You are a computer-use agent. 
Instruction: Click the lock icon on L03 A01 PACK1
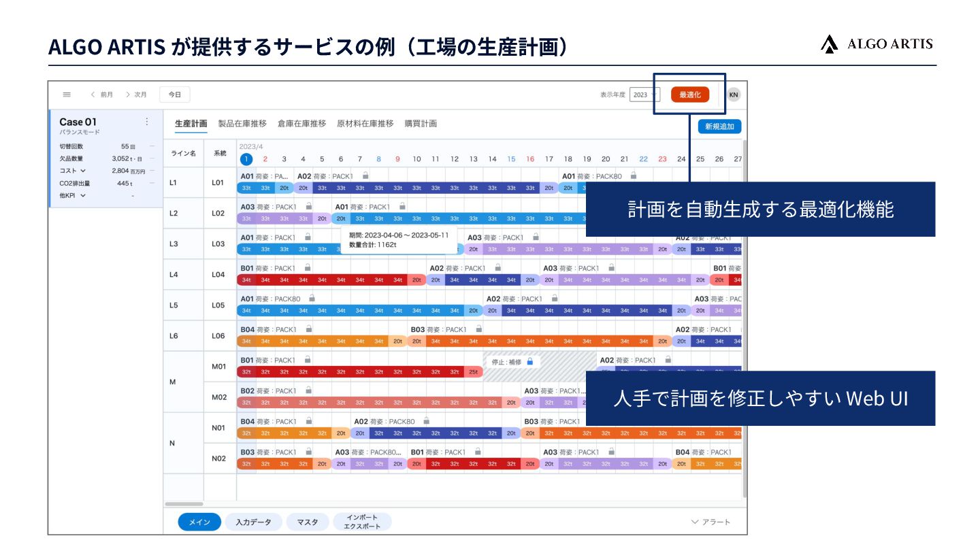(x=308, y=237)
